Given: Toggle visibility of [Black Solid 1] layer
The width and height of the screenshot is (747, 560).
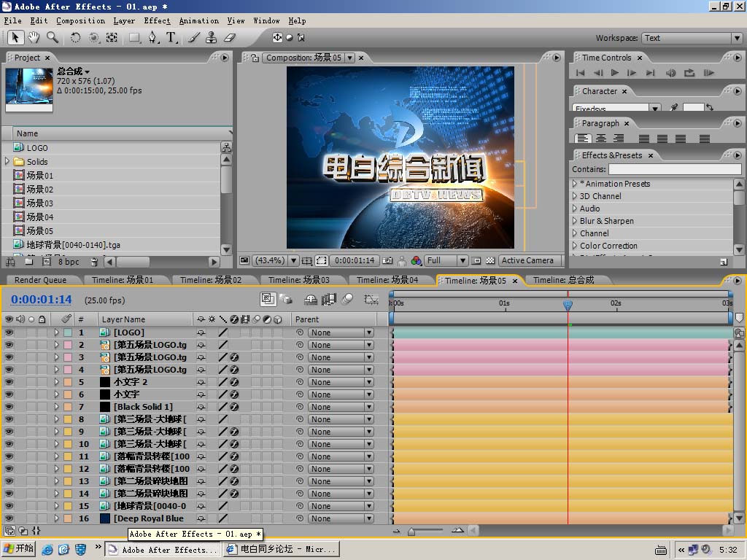Looking at the screenshot, I should pos(9,407).
